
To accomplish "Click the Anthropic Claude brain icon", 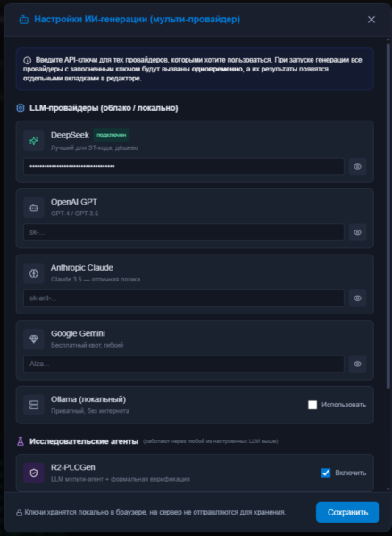I will tap(34, 273).
